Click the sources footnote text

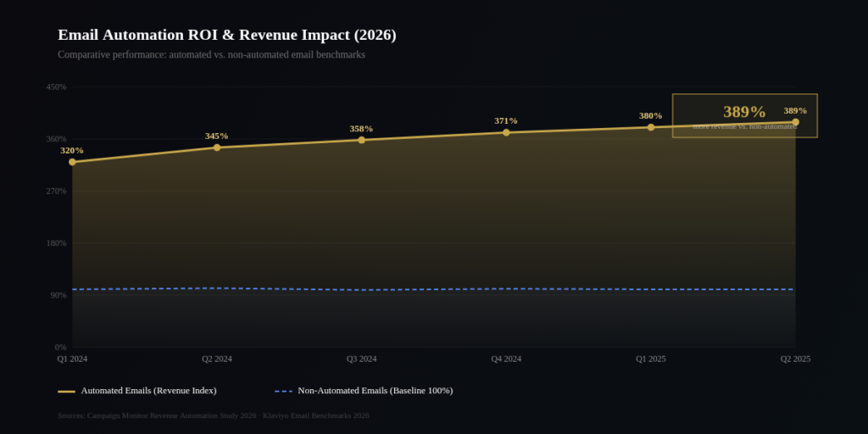tap(213, 415)
